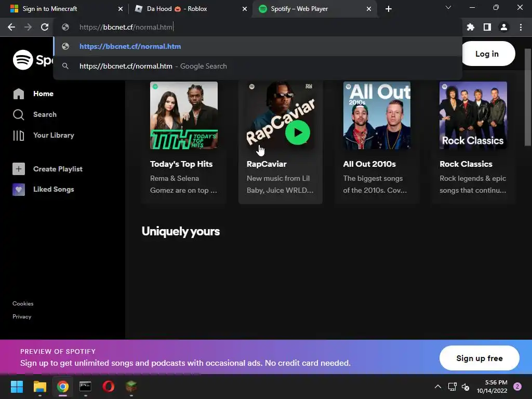Screen dimensions: 532x399
Task: Click the Today's Top Hits title
Action: point(181,164)
